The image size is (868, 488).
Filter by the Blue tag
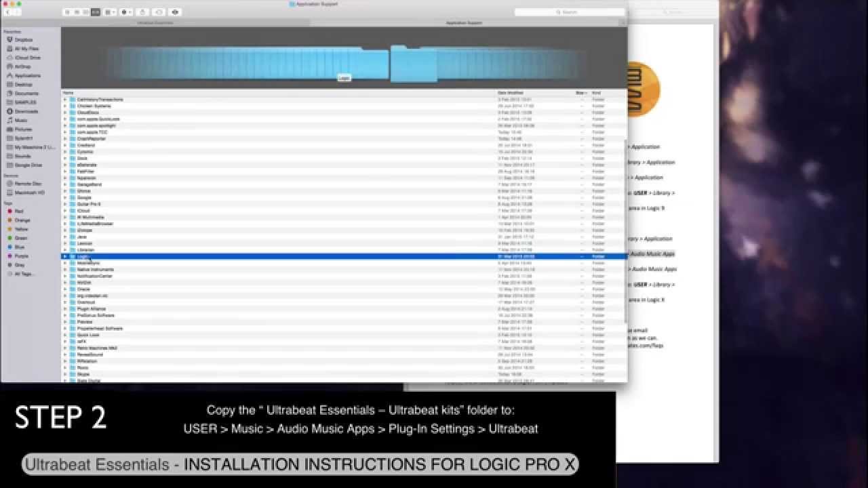click(19, 247)
